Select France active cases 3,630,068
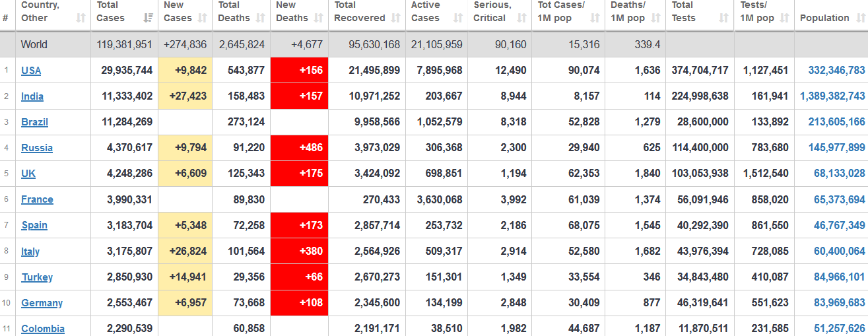The image size is (868, 336). 440,199
